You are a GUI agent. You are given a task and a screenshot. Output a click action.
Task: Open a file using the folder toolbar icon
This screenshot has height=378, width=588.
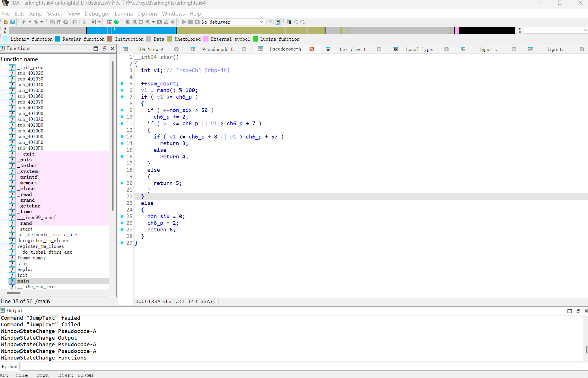(6, 22)
